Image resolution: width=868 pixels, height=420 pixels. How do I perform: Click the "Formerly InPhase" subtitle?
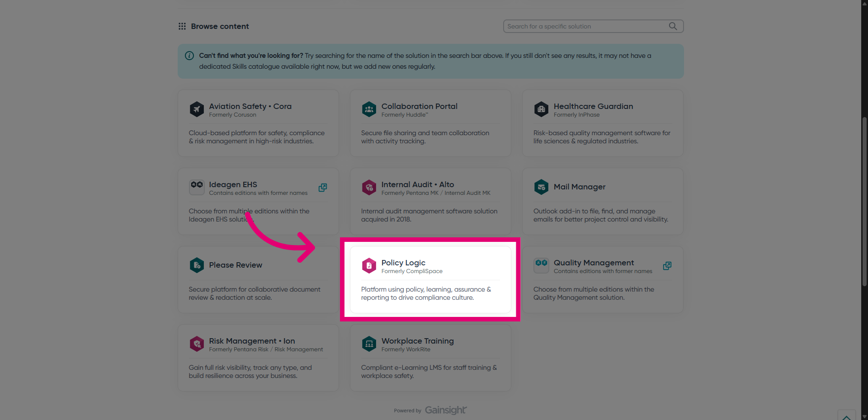[576, 115]
